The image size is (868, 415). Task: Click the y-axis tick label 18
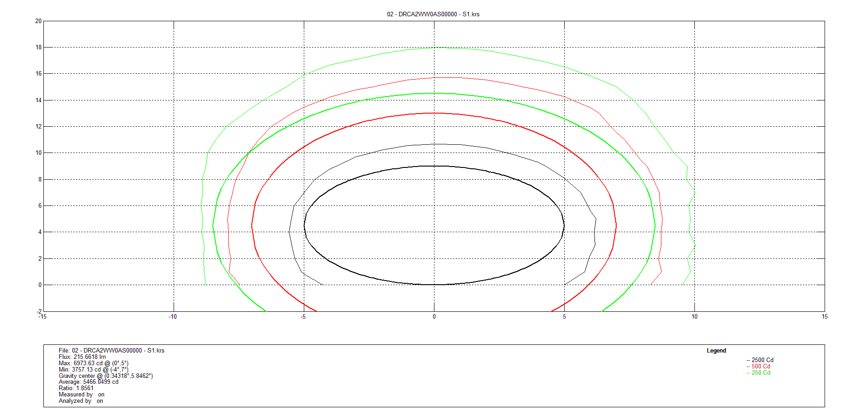(x=38, y=48)
